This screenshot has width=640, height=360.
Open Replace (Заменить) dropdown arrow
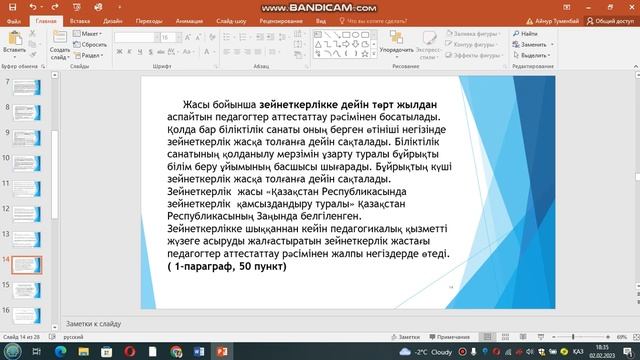pyautogui.click(x=552, y=44)
